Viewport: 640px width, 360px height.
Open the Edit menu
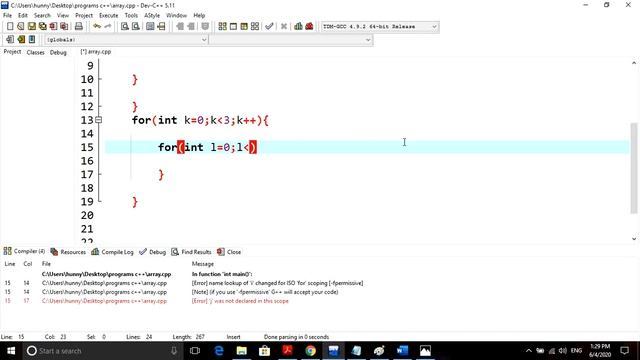pos(23,16)
